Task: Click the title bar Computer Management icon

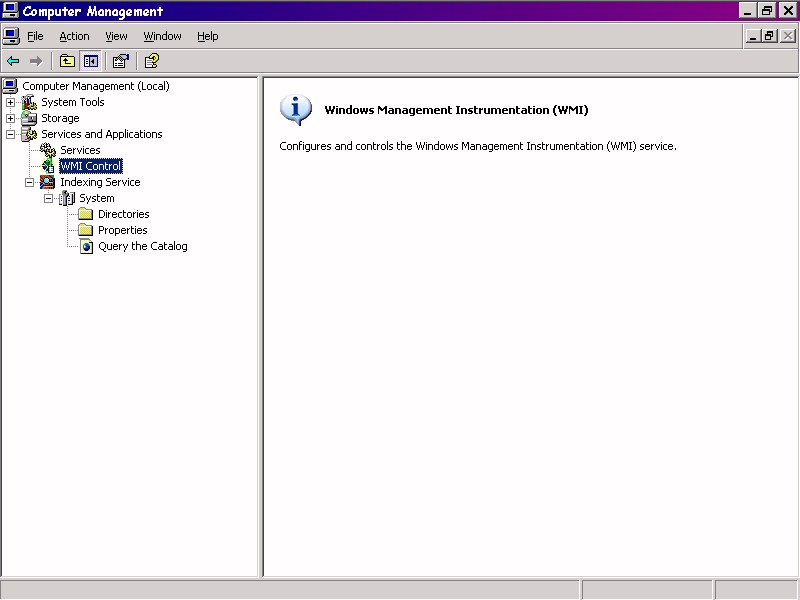Action: [10, 11]
